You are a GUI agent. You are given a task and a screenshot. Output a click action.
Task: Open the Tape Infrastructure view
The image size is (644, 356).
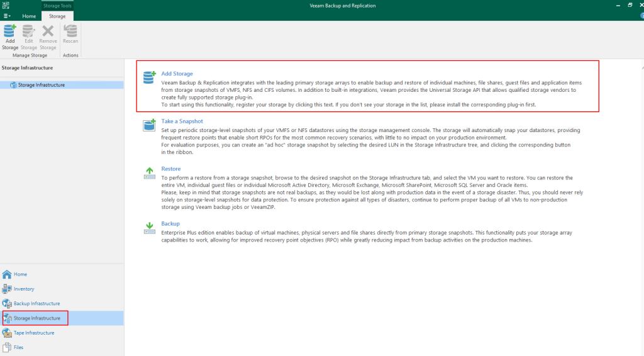62,333
